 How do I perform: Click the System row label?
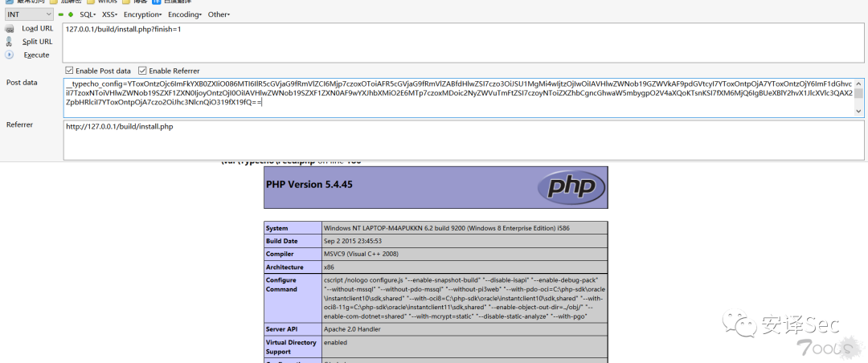tap(276, 228)
